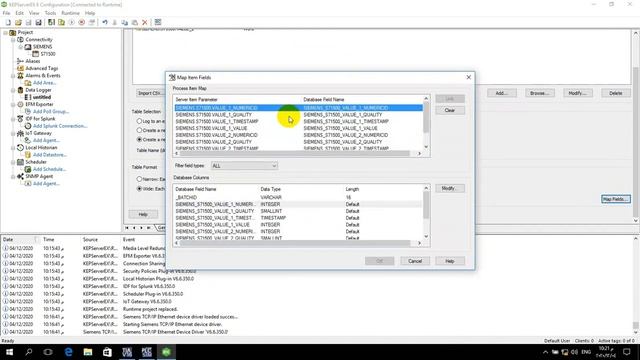
Task: Open the View menu
Action: coord(34,13)
